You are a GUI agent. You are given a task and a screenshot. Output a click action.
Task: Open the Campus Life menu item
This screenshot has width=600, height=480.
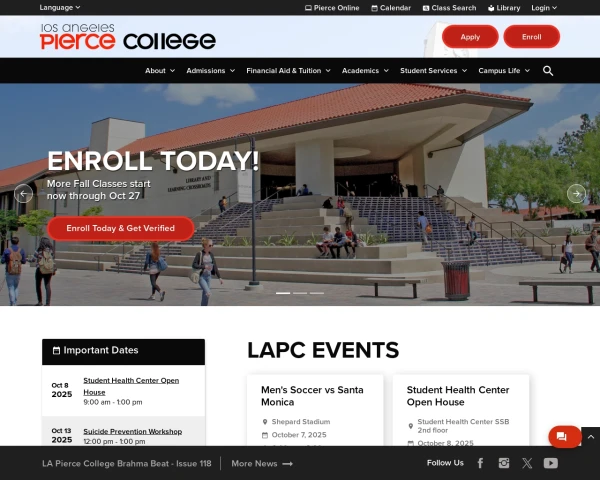499,71
